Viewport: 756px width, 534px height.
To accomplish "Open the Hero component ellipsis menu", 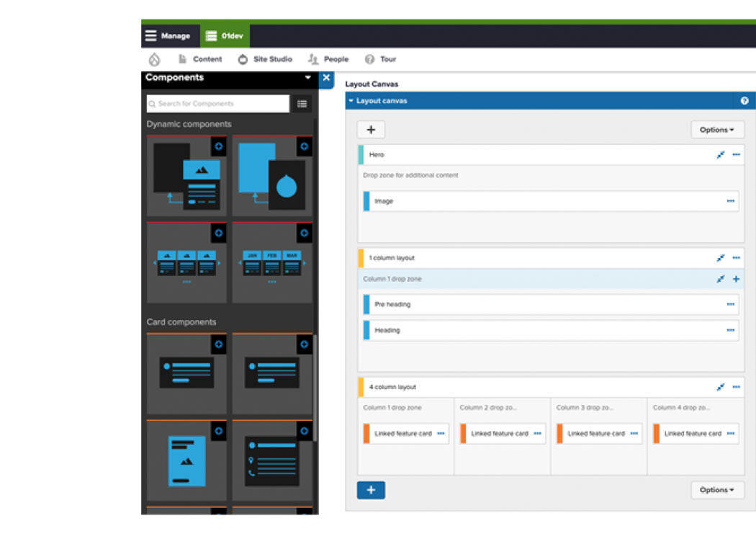I will (x=736, y=154).
